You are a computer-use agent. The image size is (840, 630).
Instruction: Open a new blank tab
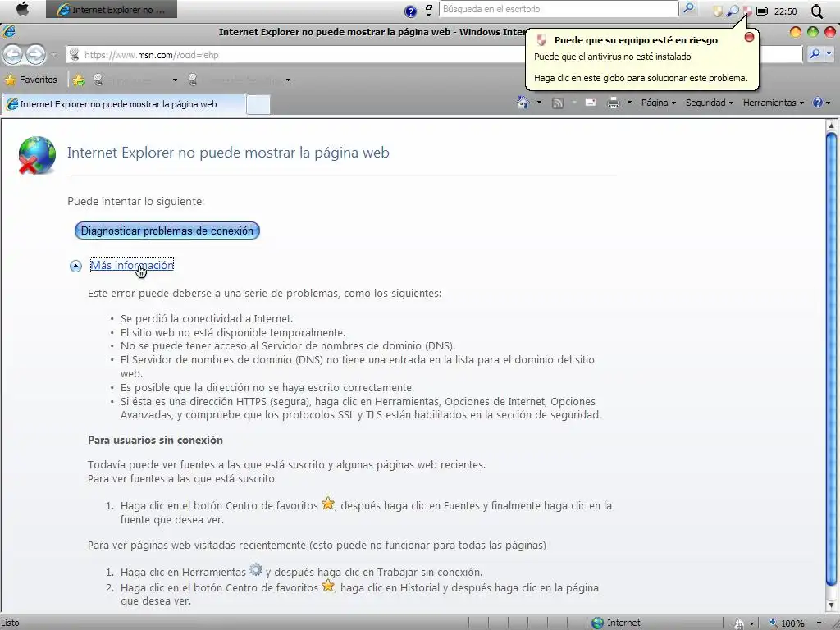click(x=258, y=104)
